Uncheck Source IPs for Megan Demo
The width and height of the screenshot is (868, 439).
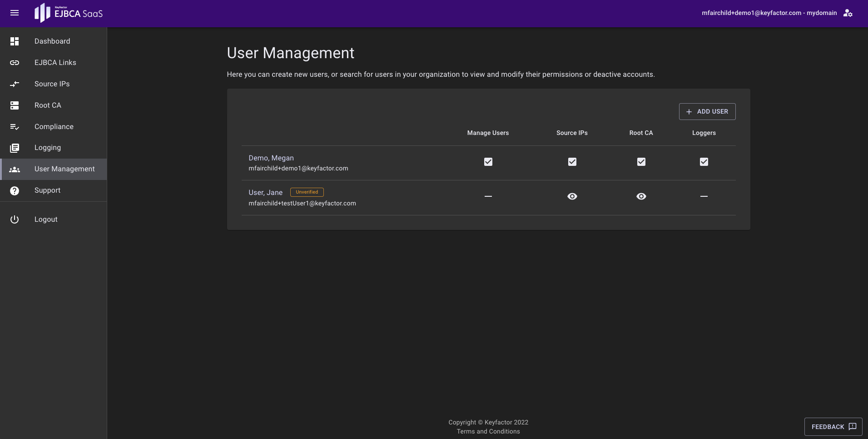click(572, 162)
